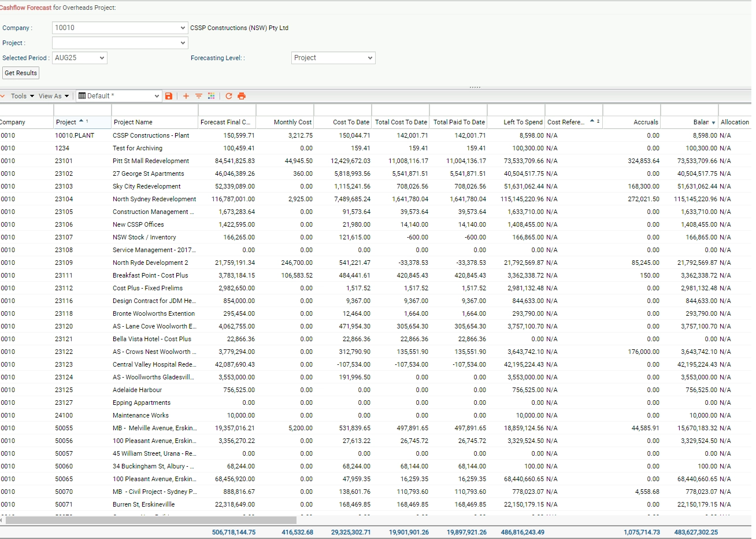Click the sort arrow on Cost Reference column
This screenshot has height=539, width=756.
click(x=592, y=121)
